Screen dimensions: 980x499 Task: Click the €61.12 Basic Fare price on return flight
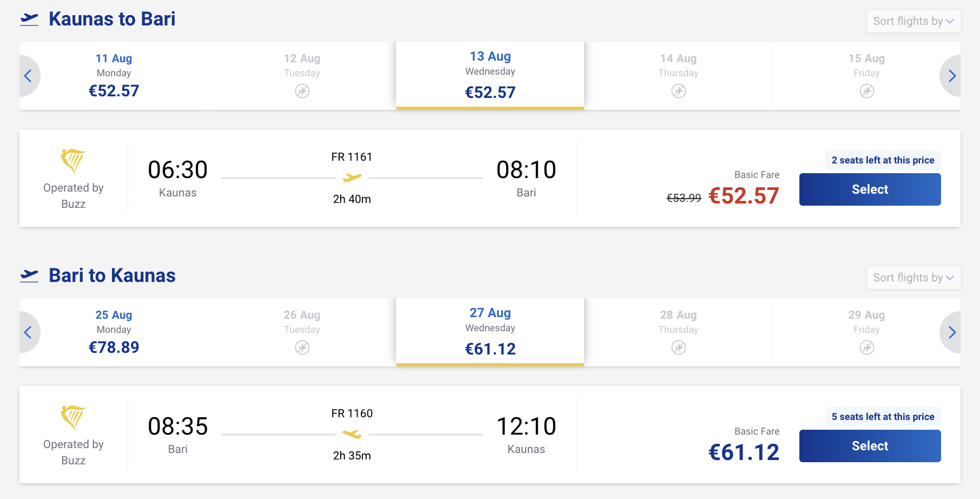coord(744,452)
